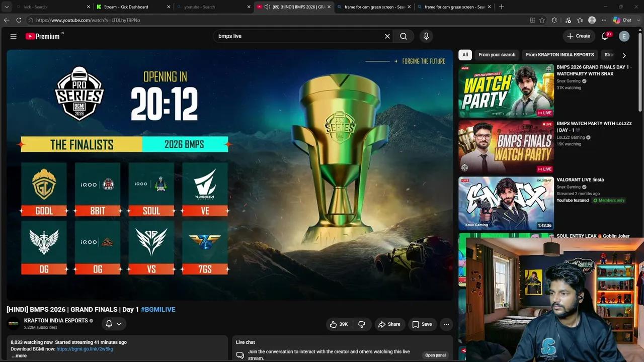Open Copilot Chat in browser toolbar
This screenshot has width=644, height=362.
click(622, 20)
